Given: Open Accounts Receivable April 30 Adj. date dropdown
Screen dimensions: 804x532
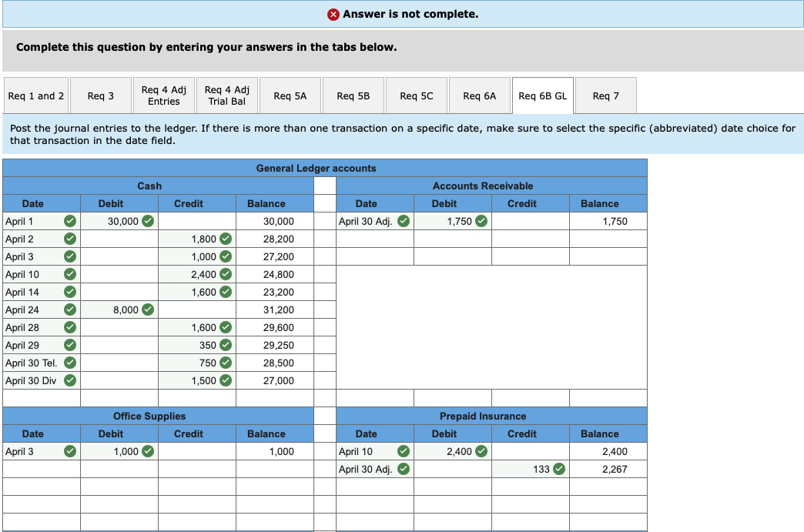Looking at the screenshot, I should 375,221.
